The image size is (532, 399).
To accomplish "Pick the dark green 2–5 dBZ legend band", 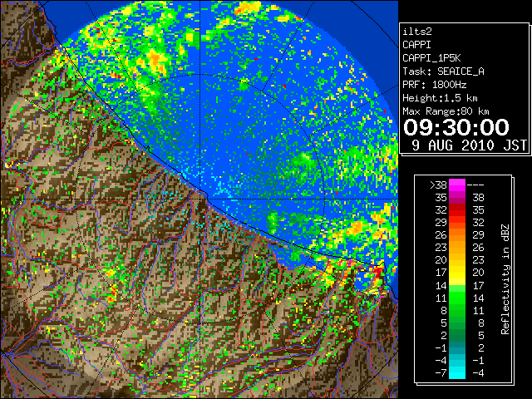I will pos(457,335).
